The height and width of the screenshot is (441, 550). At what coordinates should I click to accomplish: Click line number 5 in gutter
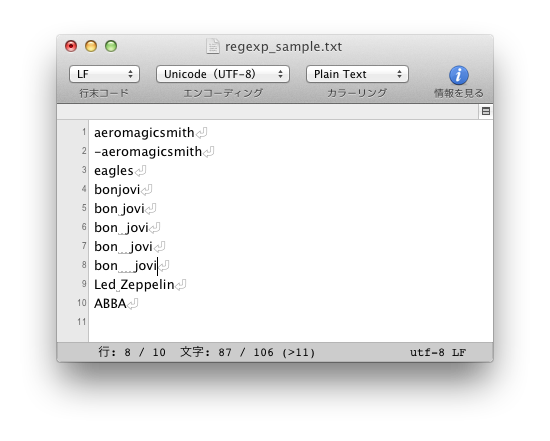click(x=84, y=208)
